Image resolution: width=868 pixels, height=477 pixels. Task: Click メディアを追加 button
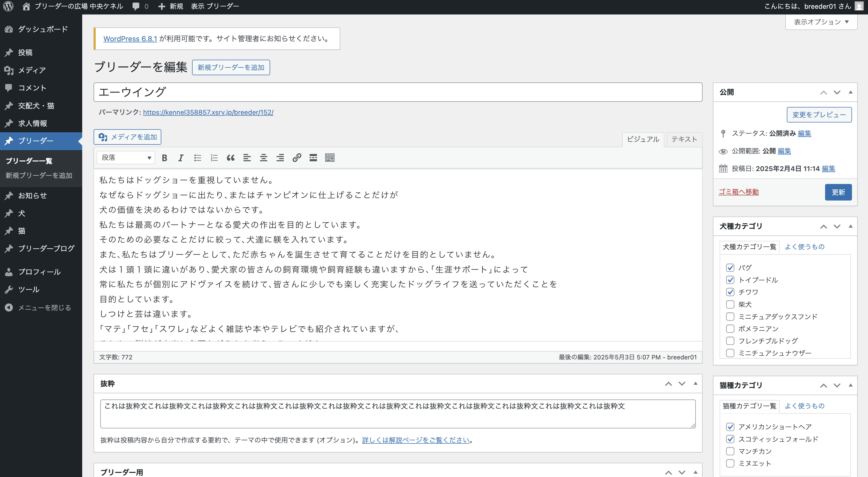127,137
